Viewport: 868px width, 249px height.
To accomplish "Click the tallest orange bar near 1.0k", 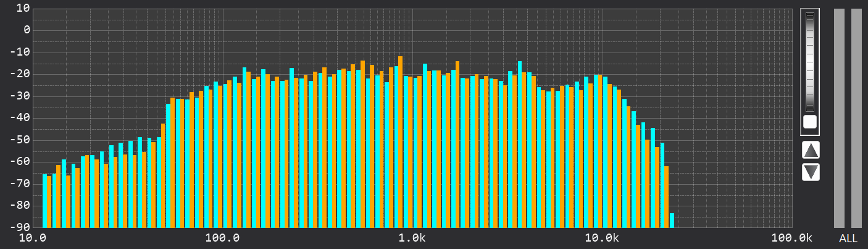I will (401, 141).
